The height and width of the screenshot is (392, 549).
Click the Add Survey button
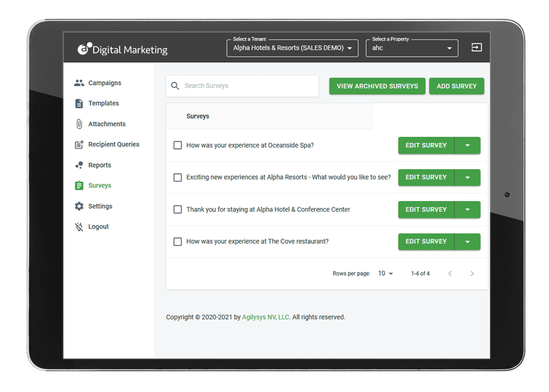(x=457, y=86)
